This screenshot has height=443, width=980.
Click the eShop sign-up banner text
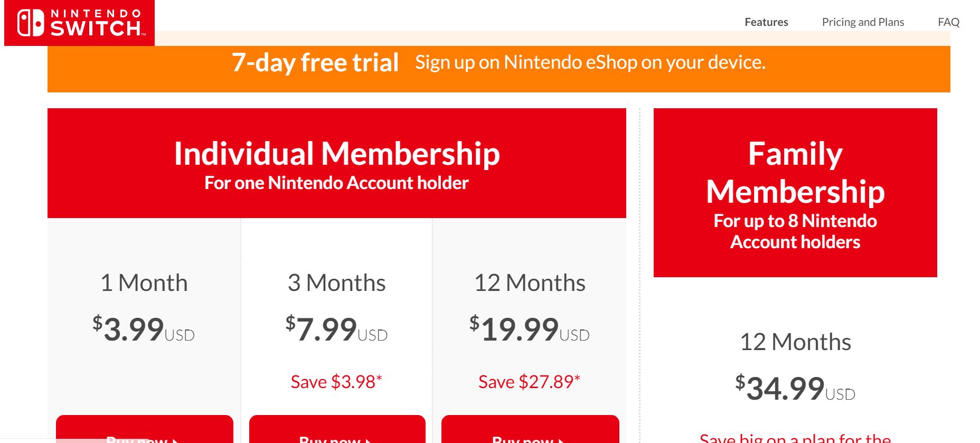(x=590, y=62)
